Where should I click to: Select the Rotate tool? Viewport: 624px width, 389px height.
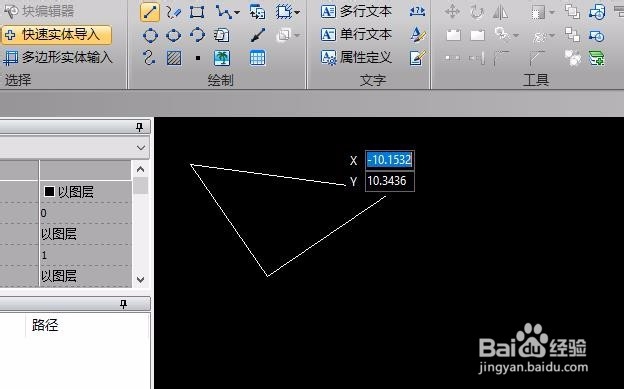click(476, 12)
